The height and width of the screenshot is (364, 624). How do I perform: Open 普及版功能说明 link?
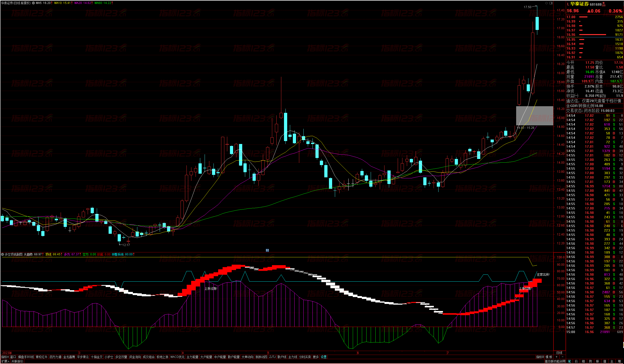555,361
